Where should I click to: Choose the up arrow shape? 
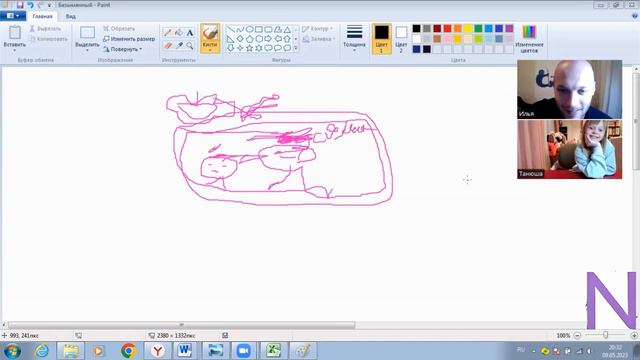[x=287, y=39]
